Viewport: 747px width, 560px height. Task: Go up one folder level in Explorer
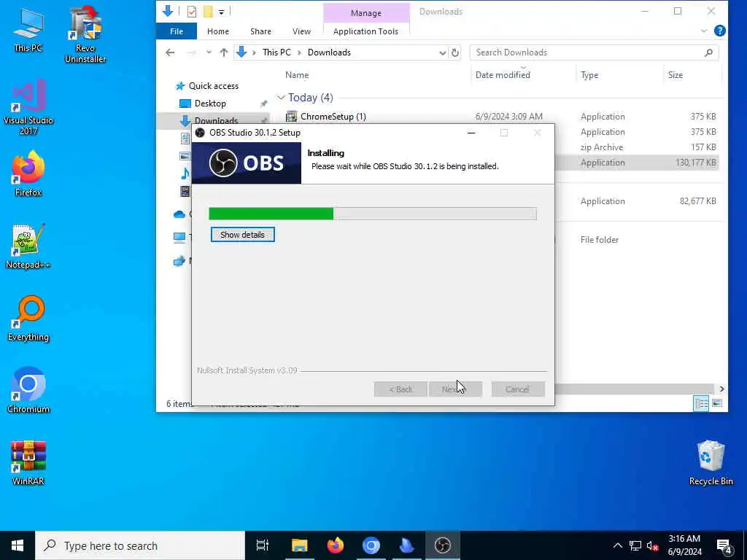click(223, 52)
